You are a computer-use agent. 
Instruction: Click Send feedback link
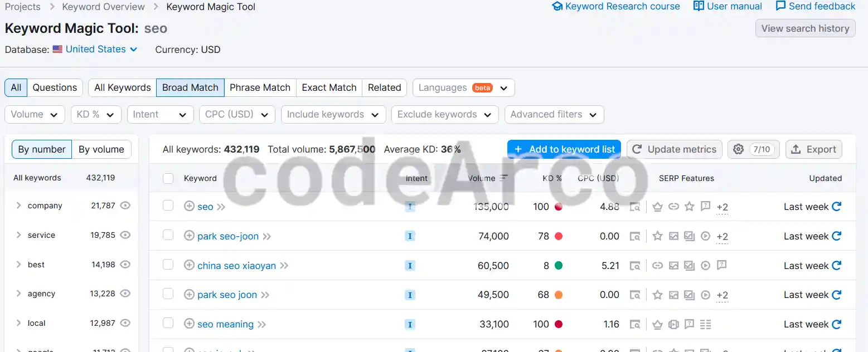[816, 6]
